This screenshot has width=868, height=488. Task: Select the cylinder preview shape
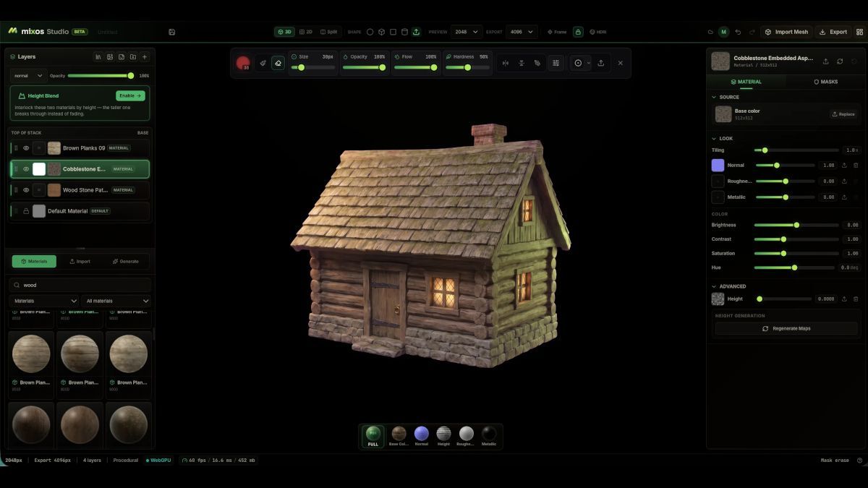(404, 32)
